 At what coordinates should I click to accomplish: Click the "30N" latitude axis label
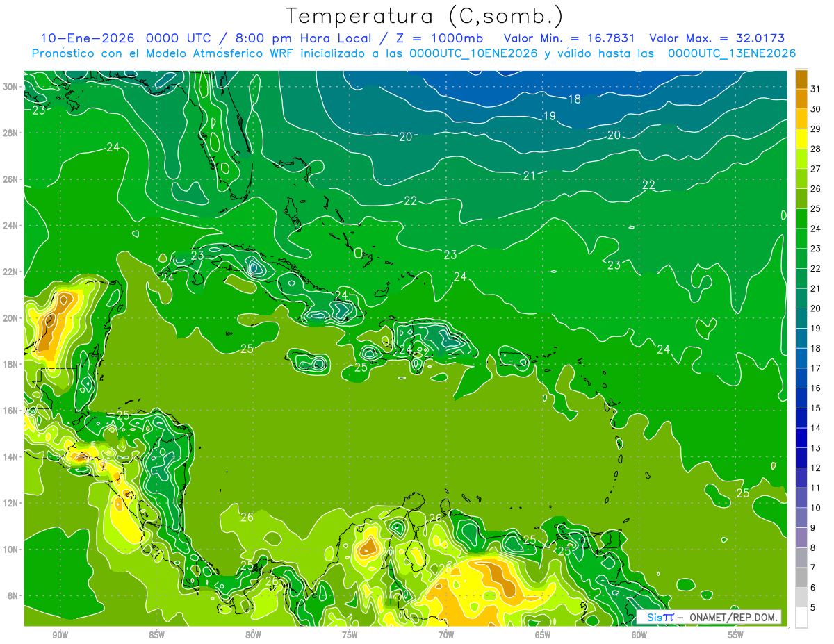pyautogui.click(x=11, y=87)
